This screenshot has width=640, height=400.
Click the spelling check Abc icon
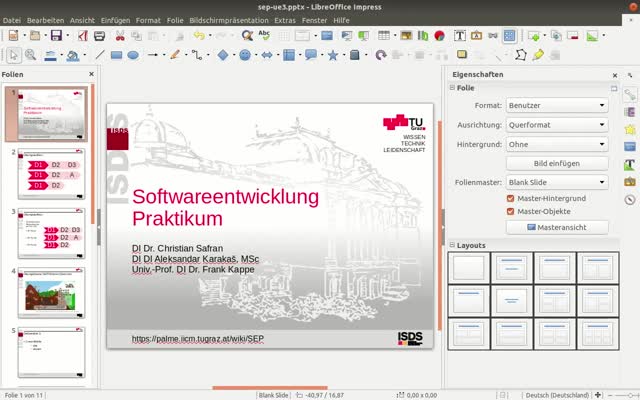pos(265,35)
